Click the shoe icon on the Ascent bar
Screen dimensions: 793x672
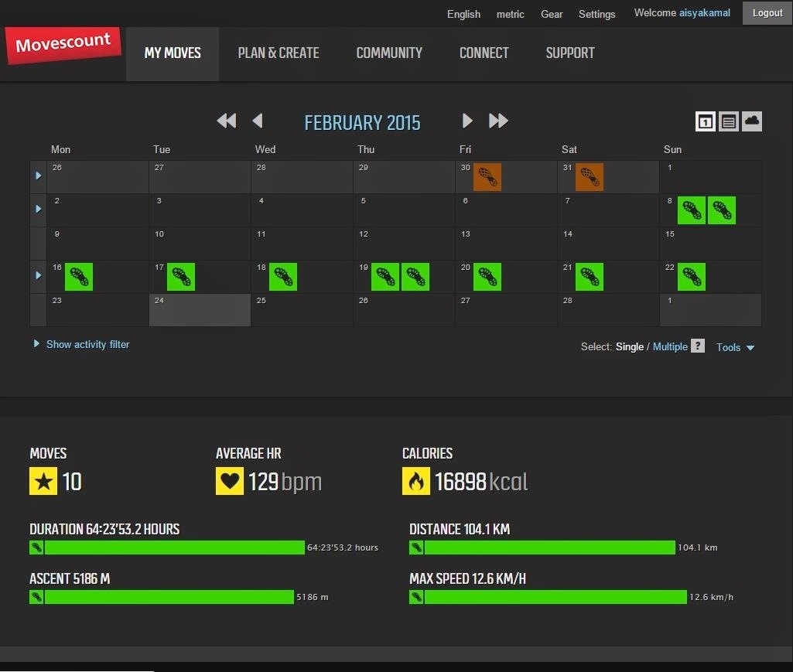pyautogui.click(x=36, y=597)
